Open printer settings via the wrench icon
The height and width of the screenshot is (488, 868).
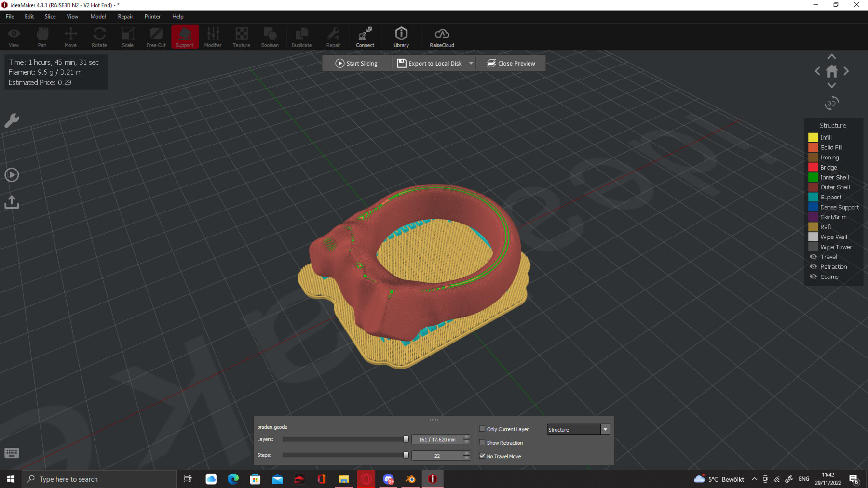[x=11, y=120]
